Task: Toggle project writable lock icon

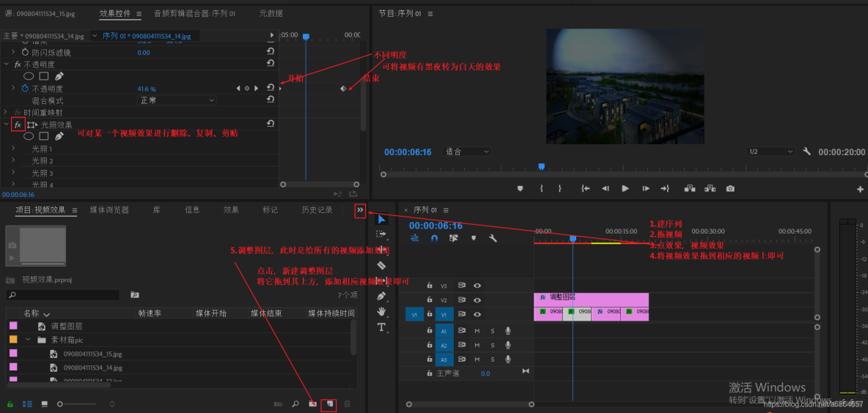Action: [10, 404]
